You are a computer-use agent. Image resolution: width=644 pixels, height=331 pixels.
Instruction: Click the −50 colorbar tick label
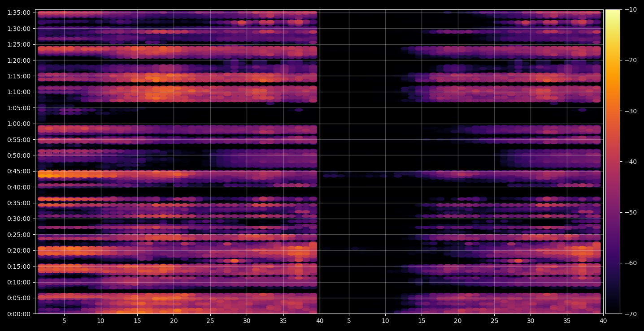(630, 212)
